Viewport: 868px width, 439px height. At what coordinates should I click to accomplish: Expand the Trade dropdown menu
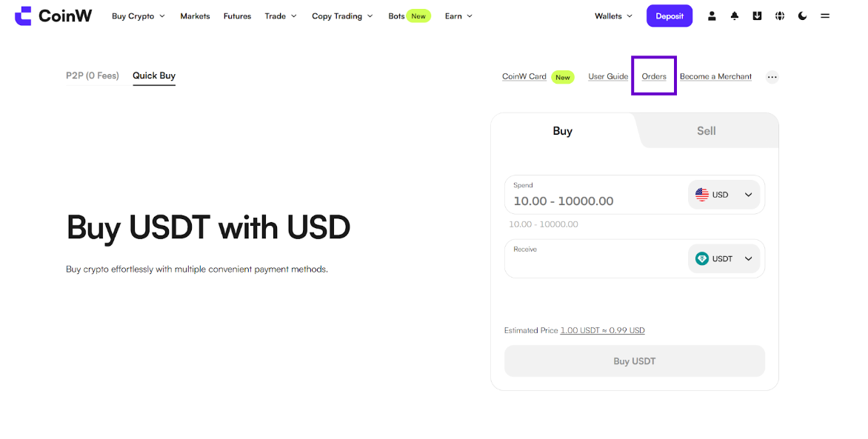click(281, 16)
